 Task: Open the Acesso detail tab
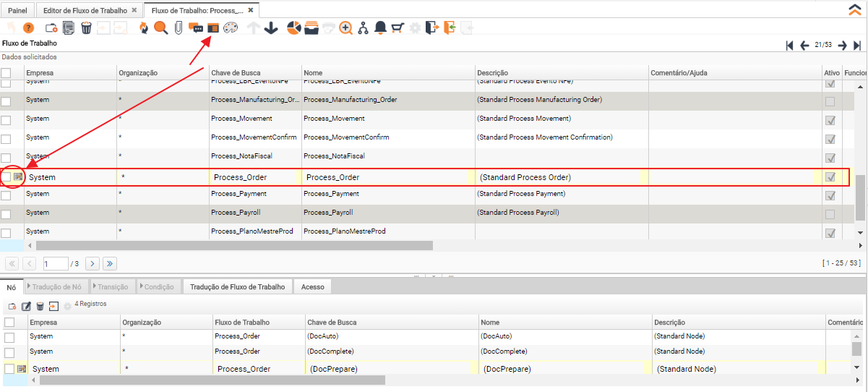pos(312,287)
